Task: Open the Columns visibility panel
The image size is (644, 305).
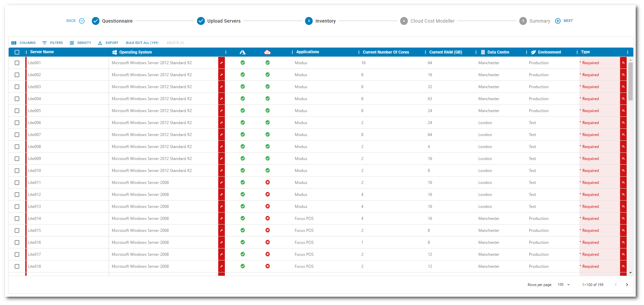Action: pos(24,43)
